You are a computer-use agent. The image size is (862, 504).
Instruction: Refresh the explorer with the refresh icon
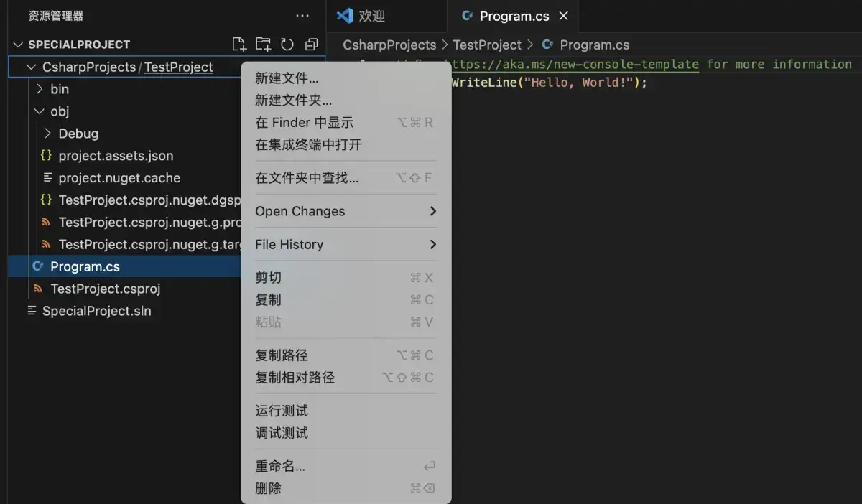pyautogui.click(x=287, y=45)
